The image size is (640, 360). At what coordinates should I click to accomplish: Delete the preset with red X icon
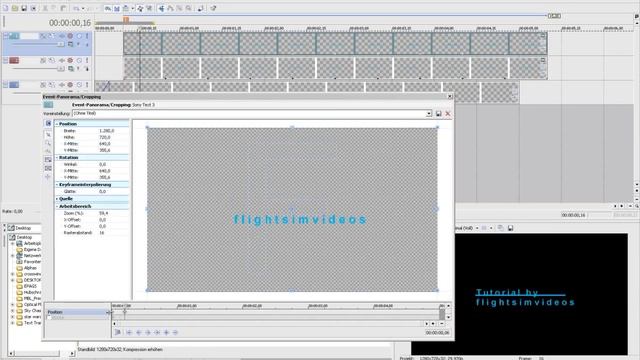(x=448, y=113)
